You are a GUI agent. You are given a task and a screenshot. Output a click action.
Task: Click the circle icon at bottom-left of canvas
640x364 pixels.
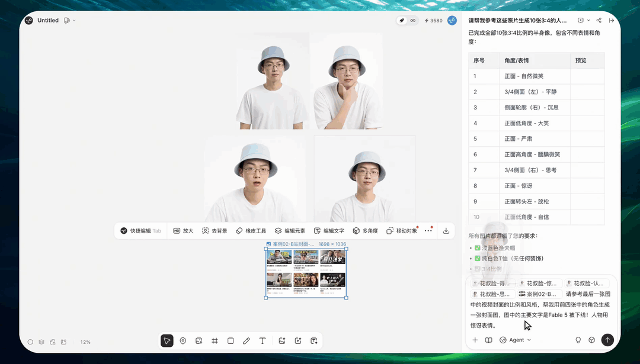pyautogui.click(x=30, y=342)
